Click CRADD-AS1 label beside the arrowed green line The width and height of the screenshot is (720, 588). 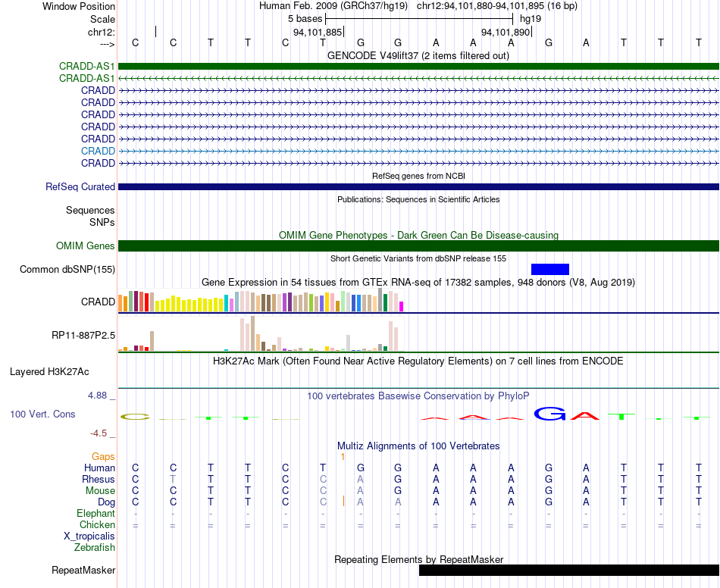tap(87, 79)
